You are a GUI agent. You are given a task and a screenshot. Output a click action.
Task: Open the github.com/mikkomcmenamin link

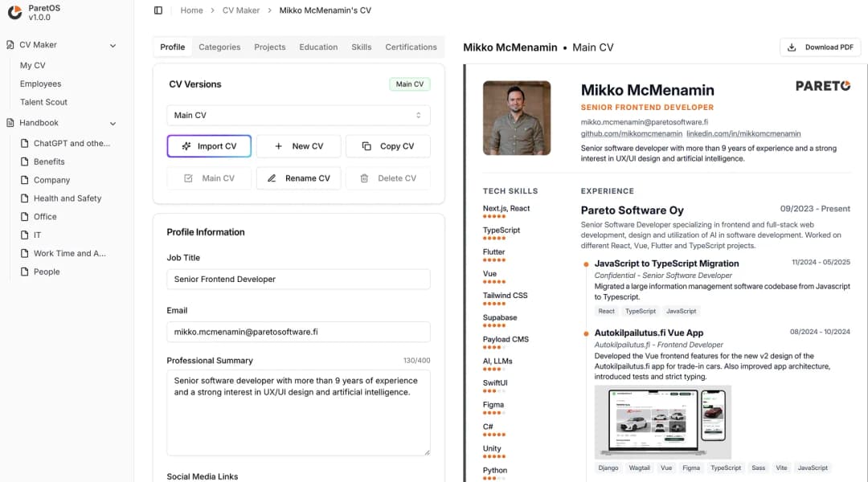coord(631,133)
